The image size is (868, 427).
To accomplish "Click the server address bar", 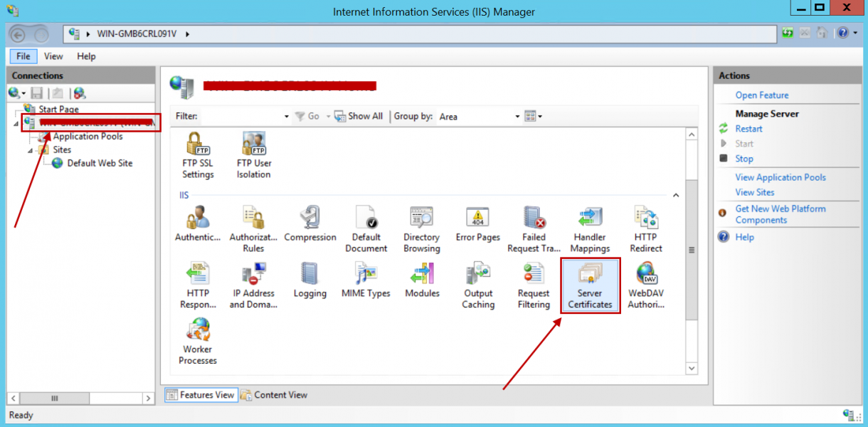I will pyautogui.click(x=420, y=34).
